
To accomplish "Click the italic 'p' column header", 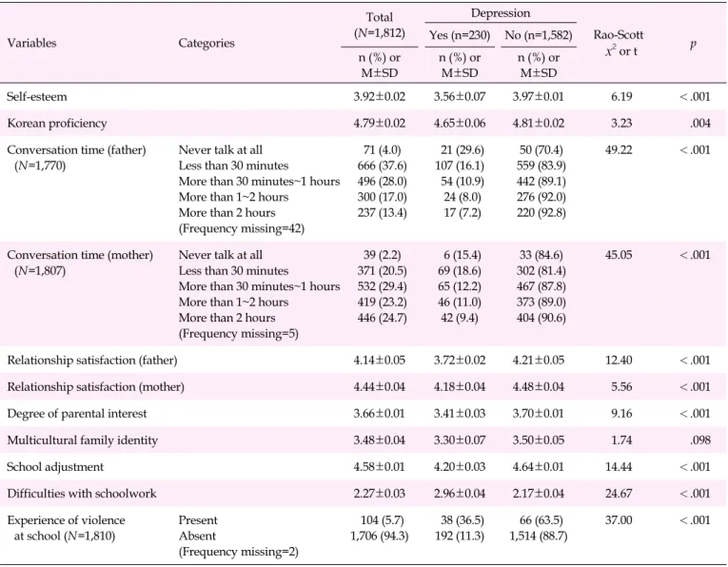I will pos(693,44).
